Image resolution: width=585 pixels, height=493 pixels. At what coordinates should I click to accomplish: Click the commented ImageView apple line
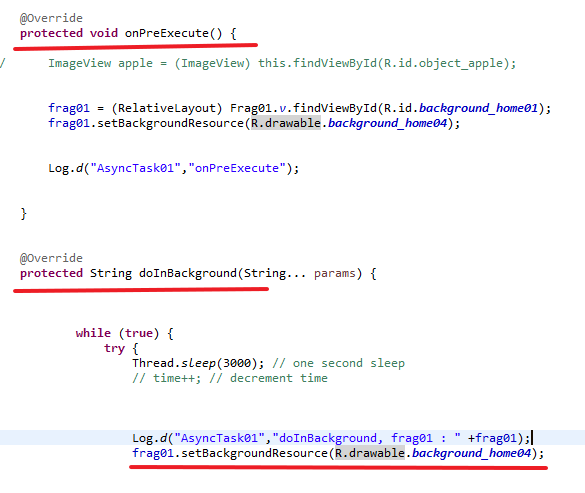(282, 63)
